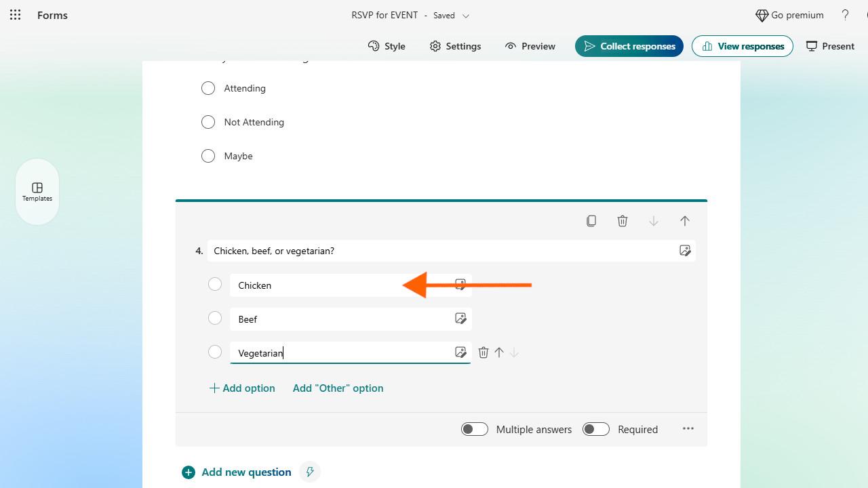Screen dimensions: 868x488
Task: Move the Vegetarian option up
Action: coord(499,352)
